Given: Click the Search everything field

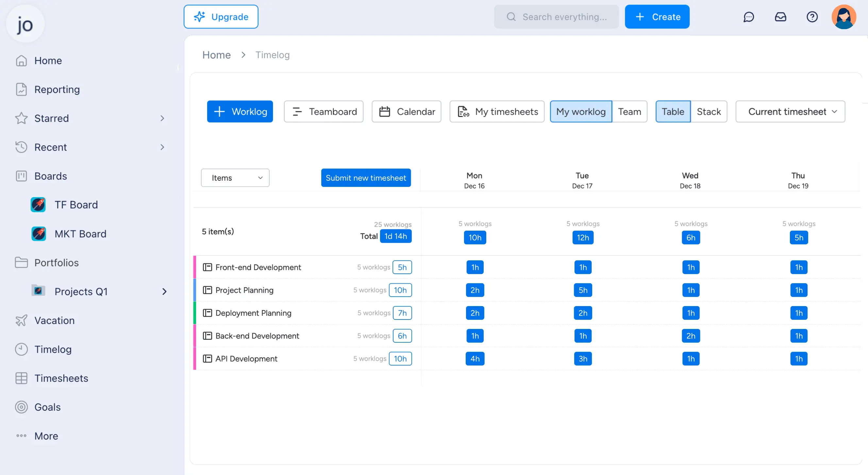Looking at the screenshot, I should (557, 17).
